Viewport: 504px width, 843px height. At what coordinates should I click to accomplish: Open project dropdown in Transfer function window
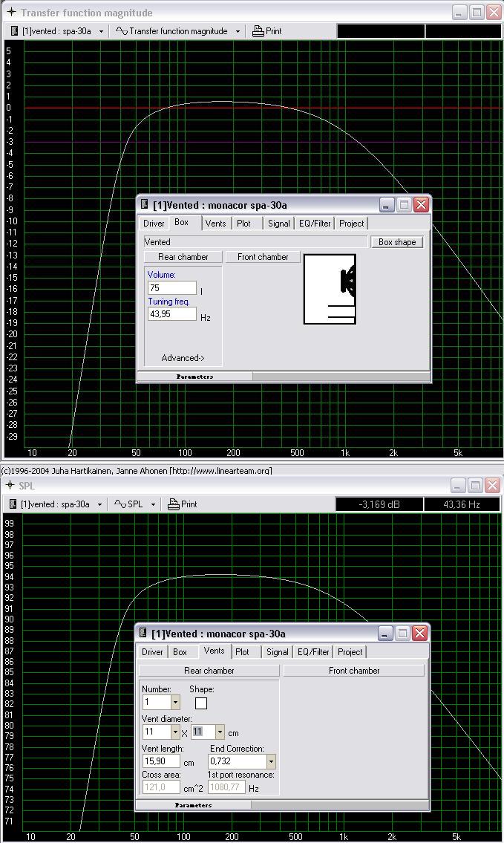[101, 31]
